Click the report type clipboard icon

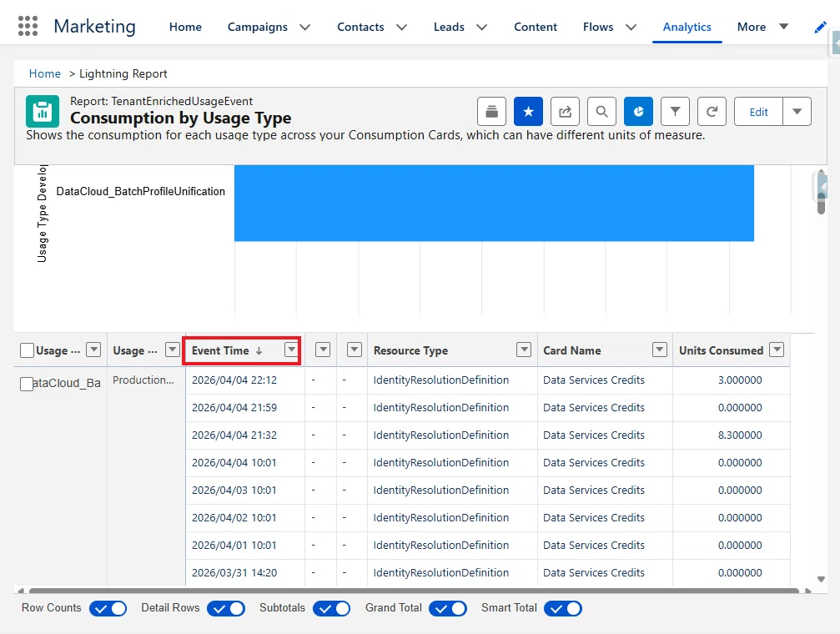coord(43,112)
